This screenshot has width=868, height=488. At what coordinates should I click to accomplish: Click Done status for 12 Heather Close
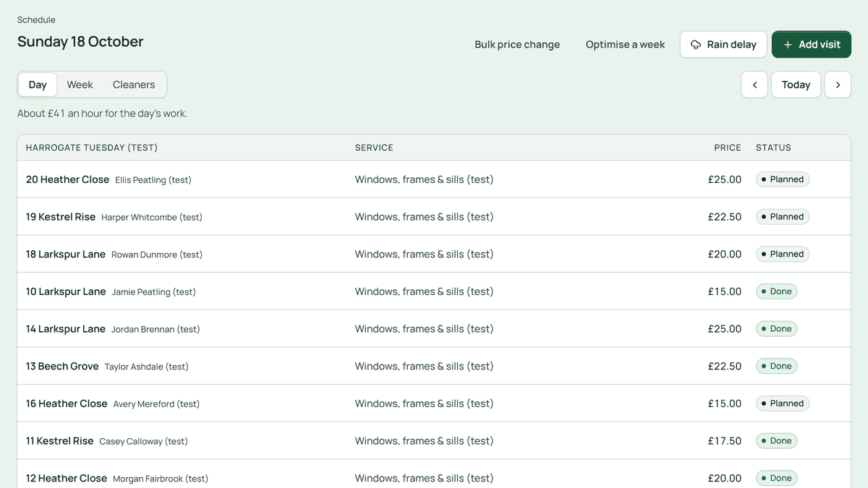point(777,478)
